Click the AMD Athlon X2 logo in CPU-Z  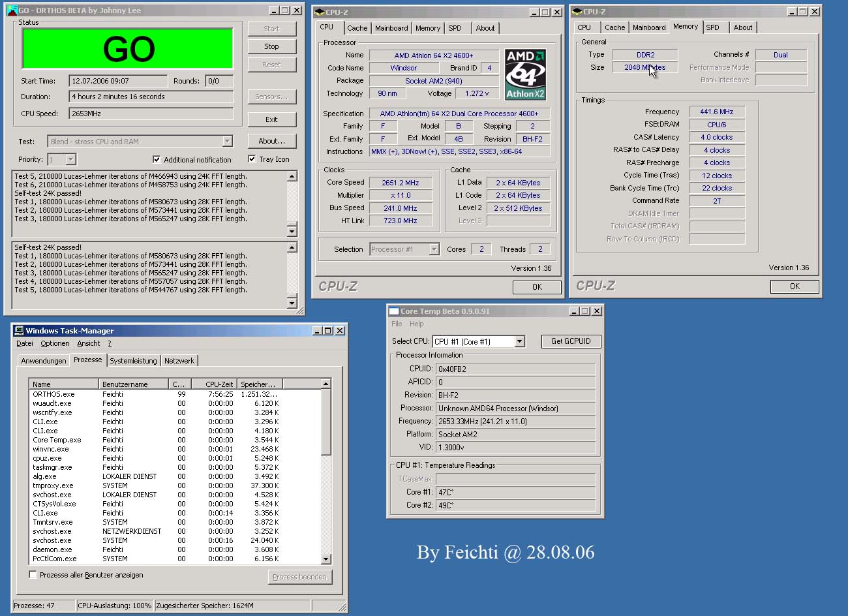pos(525,74)
